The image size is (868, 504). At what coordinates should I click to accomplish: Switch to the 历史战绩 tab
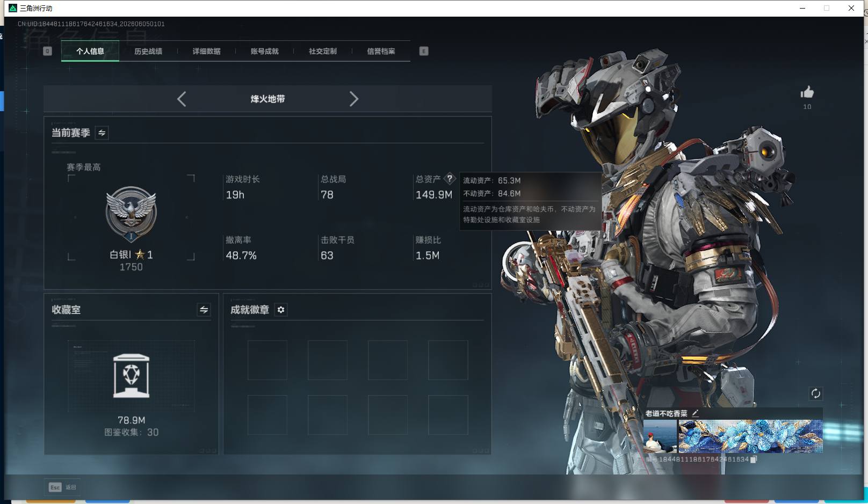[x=148, y=52]
